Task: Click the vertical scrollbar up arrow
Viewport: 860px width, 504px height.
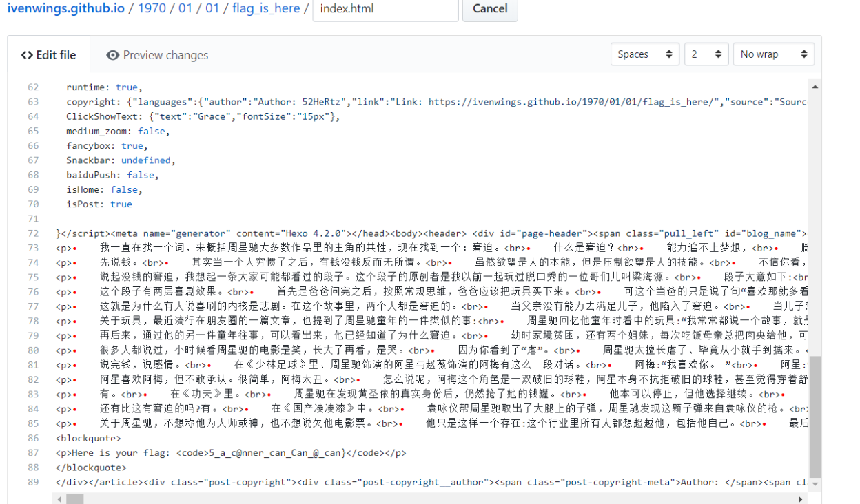Action: (x=816, y=87)
